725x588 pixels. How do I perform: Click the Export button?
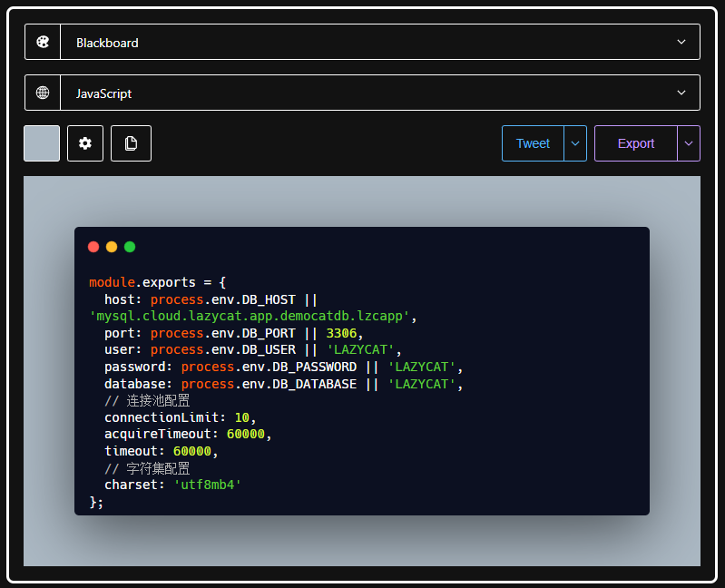coord(636,143)
